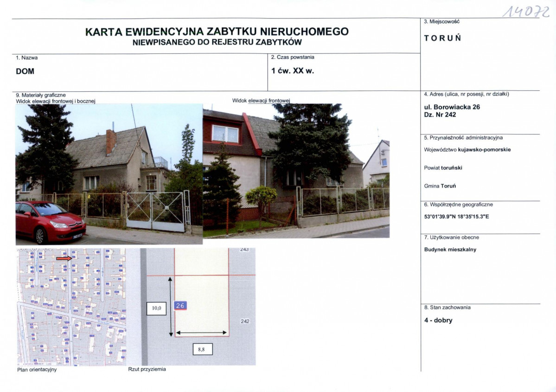Click the 'Gmina Toruń' text
Image resolution: width=556 pixels, height=392 pixels.
pos(440,186)
